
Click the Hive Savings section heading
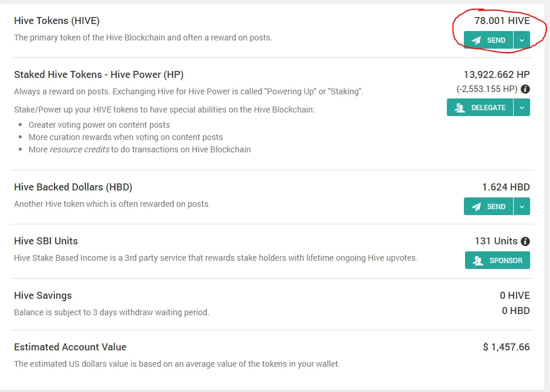pyautogui.click(x=43, y=295)
